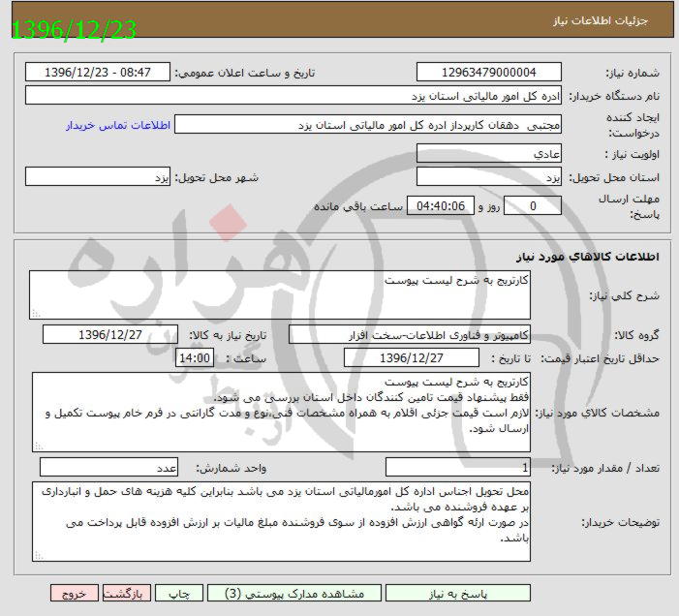Select the شماره نیاز field 12963479000004
This screenshot has height=616, width=679.
pyautogui.click(x=489, y=72)
